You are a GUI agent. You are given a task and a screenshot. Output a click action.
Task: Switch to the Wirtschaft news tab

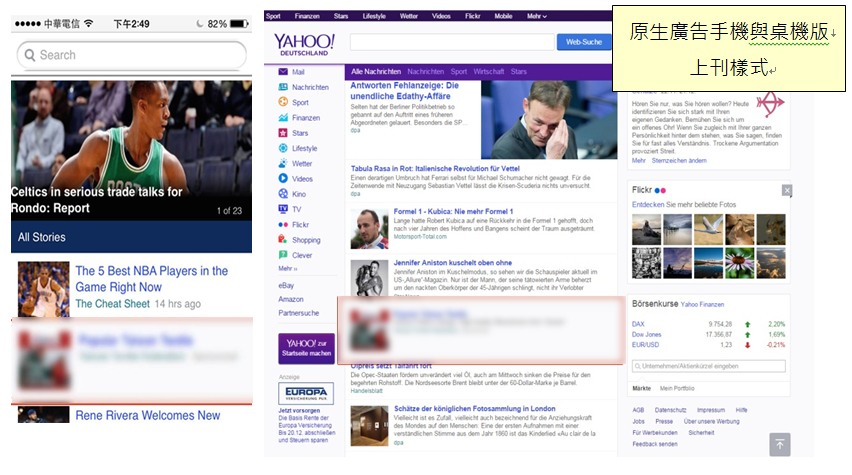pos(488,72)
